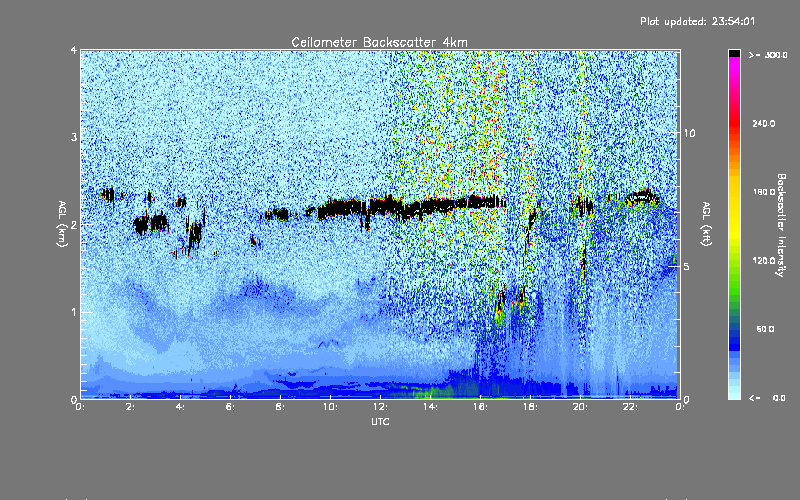Select the "60.0" colorbar value
800x500 pixels.
[765, 329]
